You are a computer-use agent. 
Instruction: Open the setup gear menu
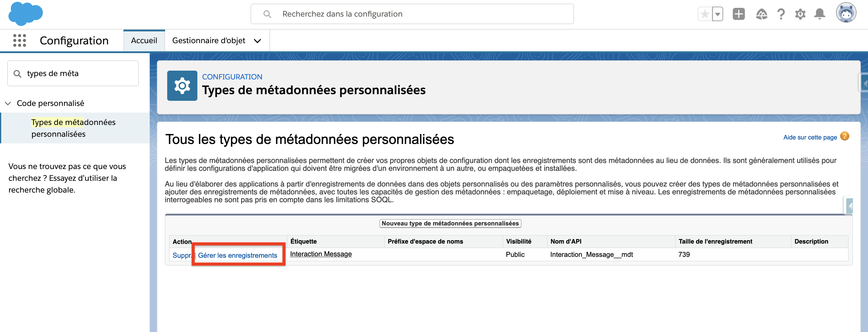tap(800, 14)
